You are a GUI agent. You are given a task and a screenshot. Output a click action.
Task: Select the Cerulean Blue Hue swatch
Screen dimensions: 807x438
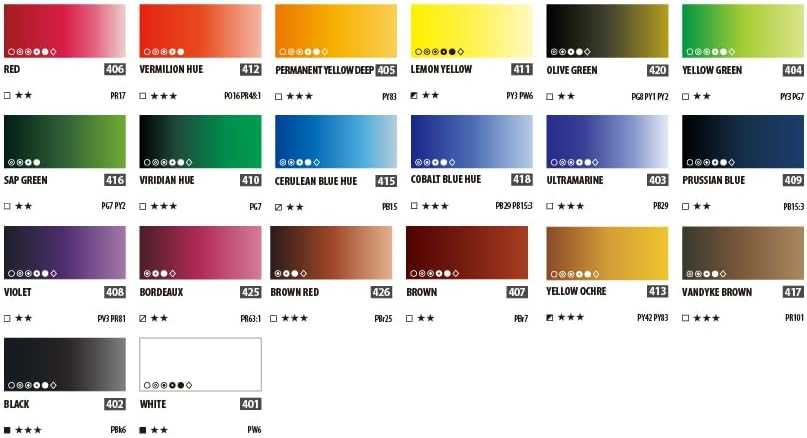coord(336,142)
